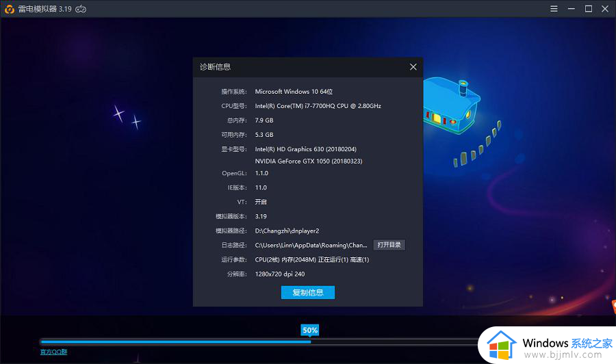Image resolution: width=616 pixels, height=364 pixels.
Task: Close the 诊断信息 dialog
Action: (x=413, y=67)
